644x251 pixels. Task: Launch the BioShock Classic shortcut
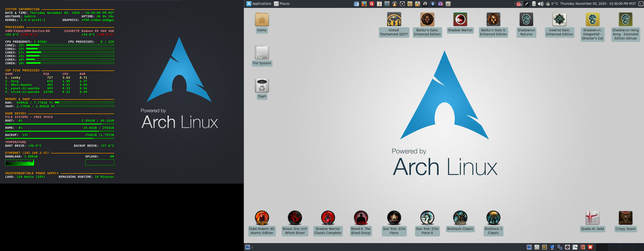click(x=460, y=221)
